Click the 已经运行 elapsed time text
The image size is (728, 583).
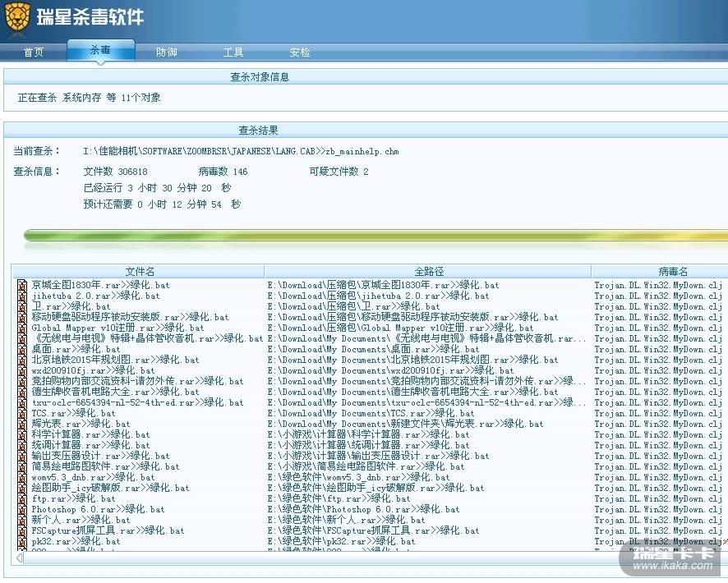click(157, 188)
